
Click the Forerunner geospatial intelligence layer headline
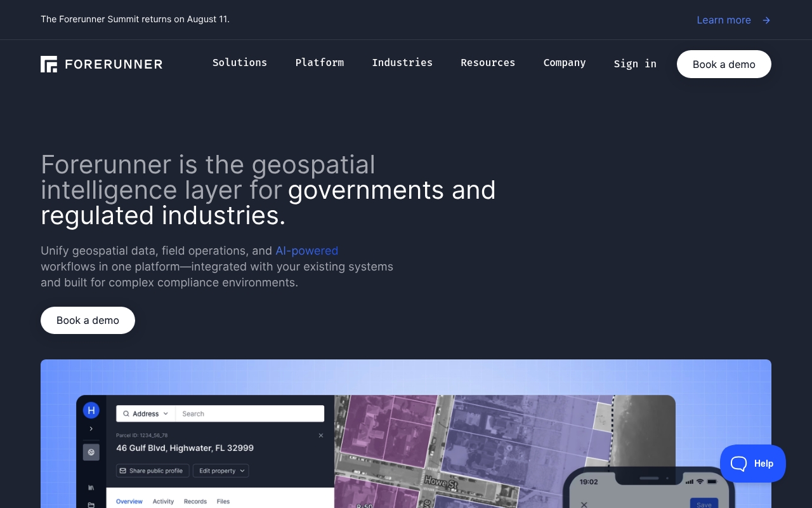(268, 190)
